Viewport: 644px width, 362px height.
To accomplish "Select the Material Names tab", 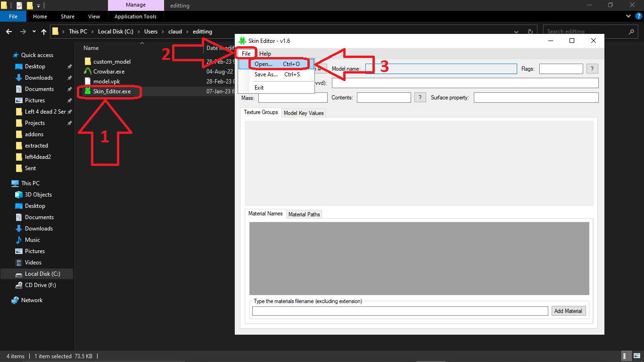I will pos(265,214).
